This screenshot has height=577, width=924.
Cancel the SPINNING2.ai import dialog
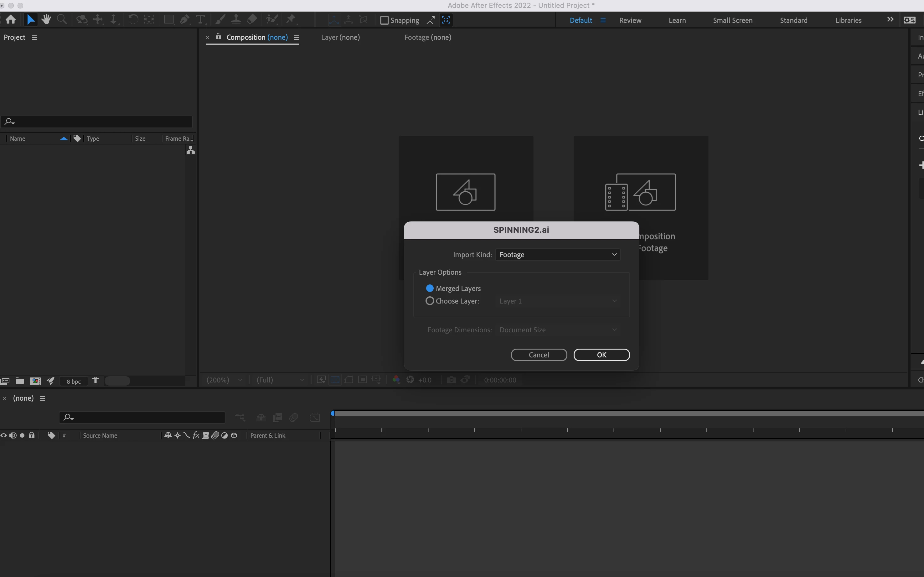(539, 355)
